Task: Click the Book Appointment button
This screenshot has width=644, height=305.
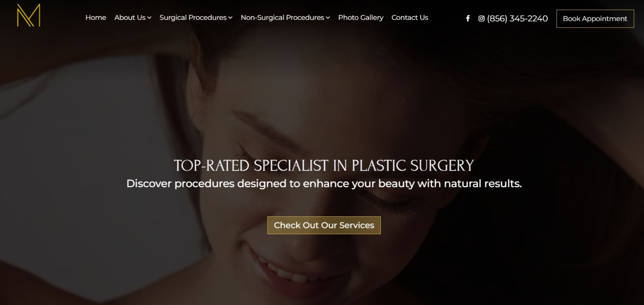Action: point(595,18)
